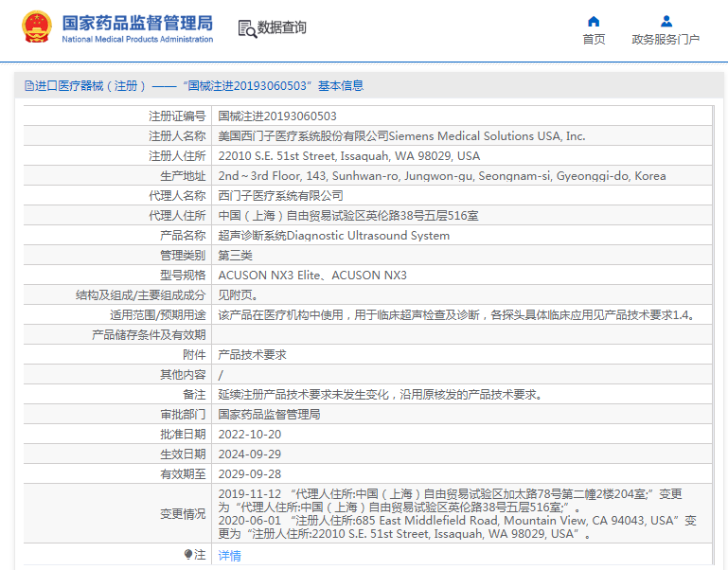
Task: Select the value 国械注进20193060503 in table
Action: [277, 116]
